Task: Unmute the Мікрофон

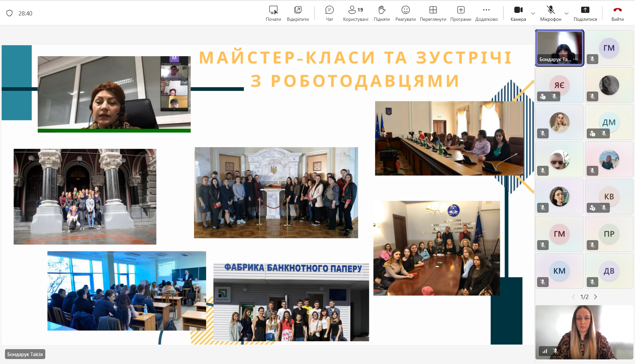Action: tap(551, 13)
